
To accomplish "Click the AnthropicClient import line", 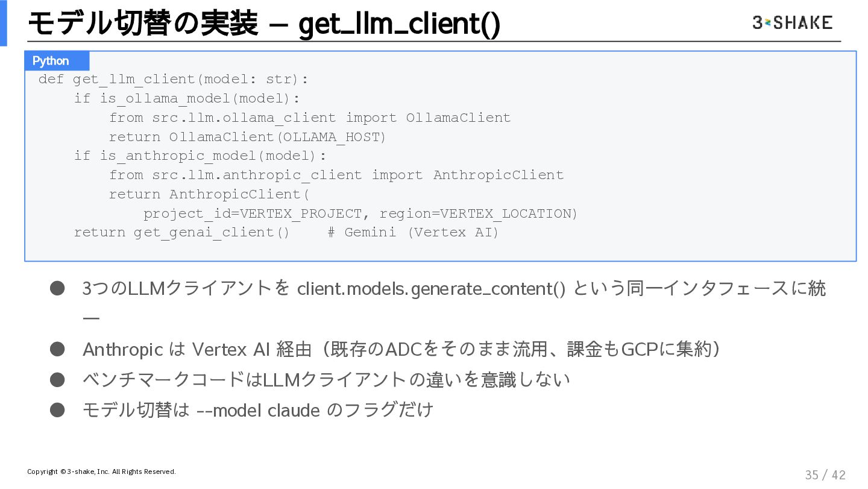I will (x=336, y=175).
